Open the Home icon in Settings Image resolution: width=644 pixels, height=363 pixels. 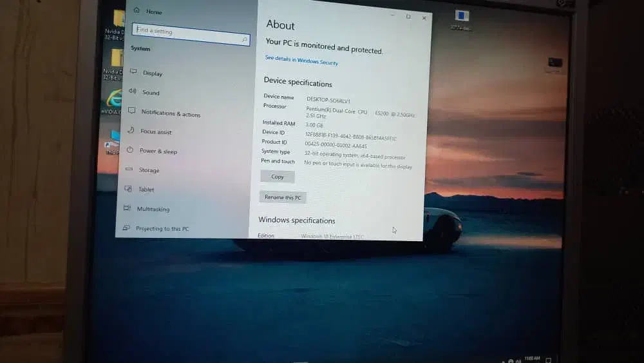[137, 10]
